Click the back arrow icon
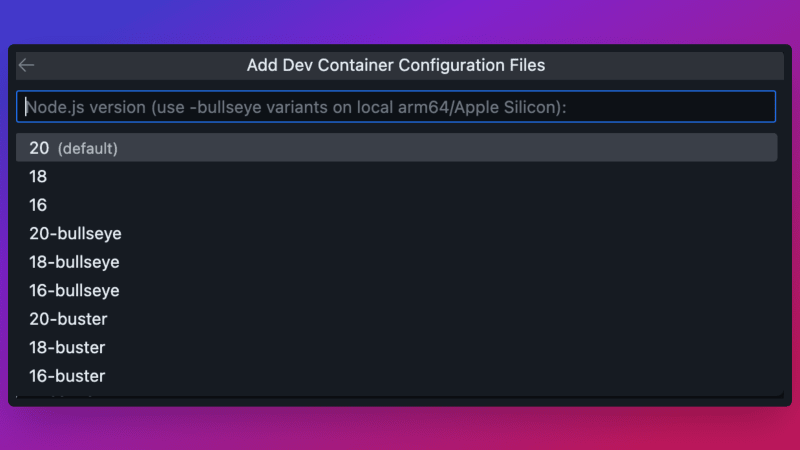Viewport: 800px width, 450px height. coord(26,65)
